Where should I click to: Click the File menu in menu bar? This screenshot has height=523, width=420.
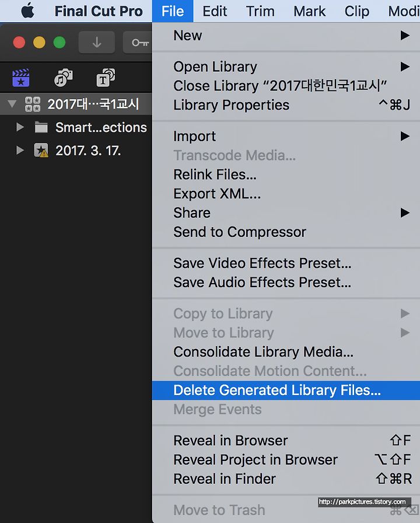point(173,11)
